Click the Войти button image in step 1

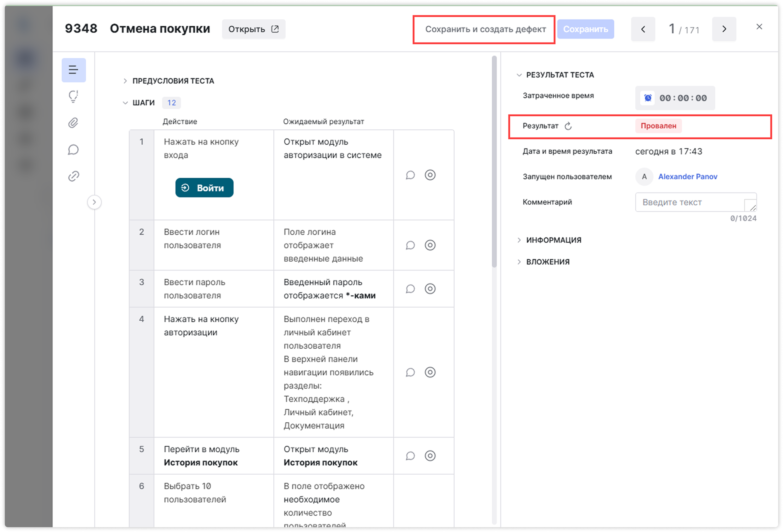pos(204,188)
